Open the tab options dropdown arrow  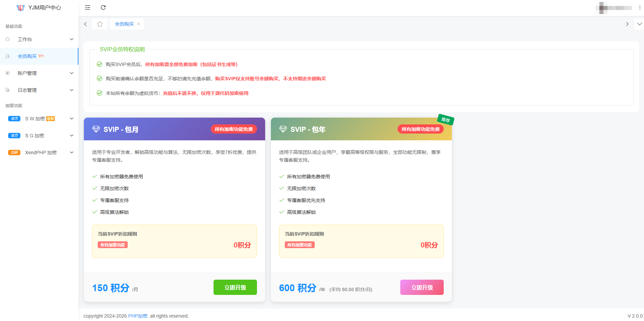[x=639, y=24]
